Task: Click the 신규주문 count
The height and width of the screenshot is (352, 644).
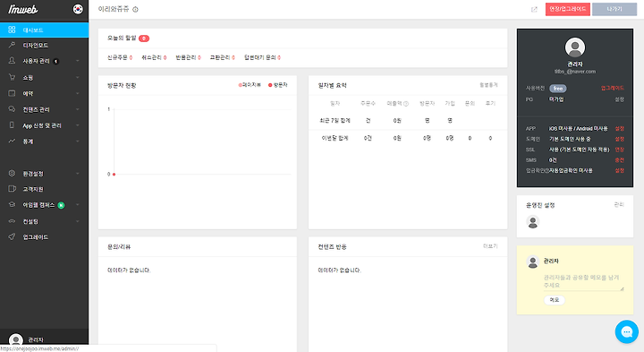Action: (x=131, y=58)
